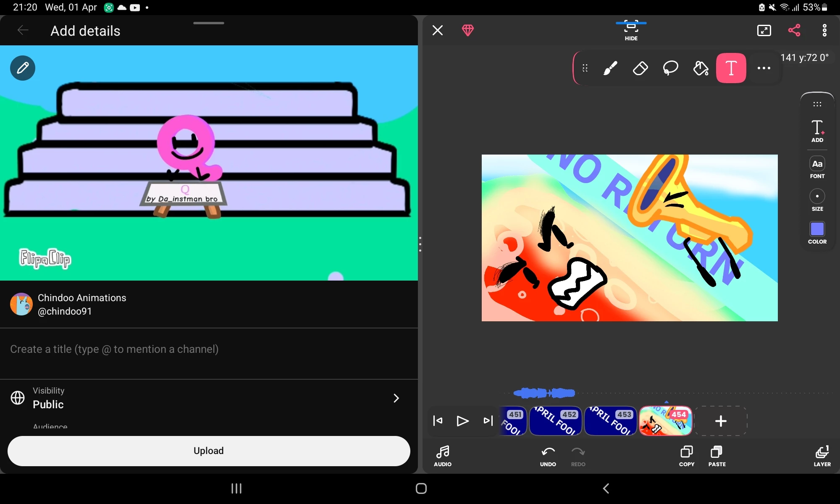Select the Eraser tool
This screenshot has width=840, height=504.
click(640, 68)
